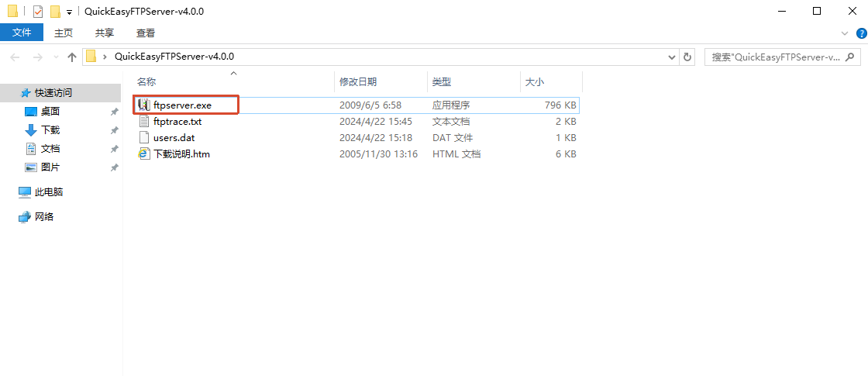Select the ftptrace.txt file icon
Viewport: 868px width, 376px height.
coord(144,121)
